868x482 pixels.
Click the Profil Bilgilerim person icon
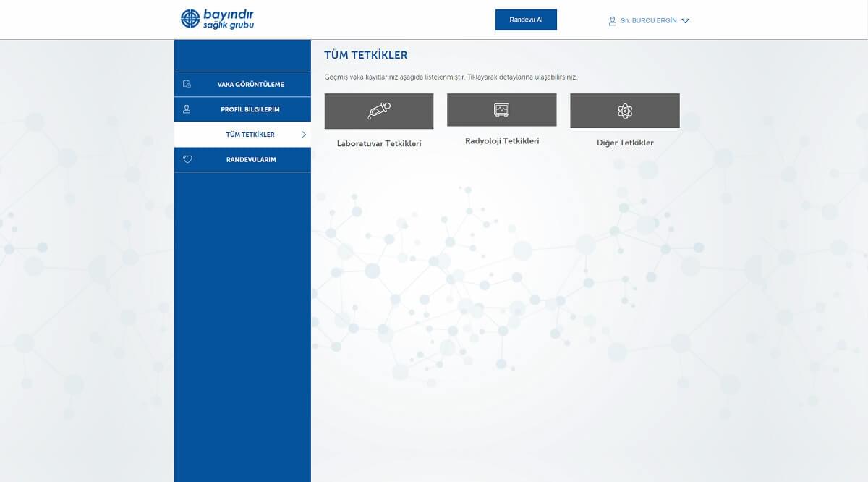click(x=187, y=109)
